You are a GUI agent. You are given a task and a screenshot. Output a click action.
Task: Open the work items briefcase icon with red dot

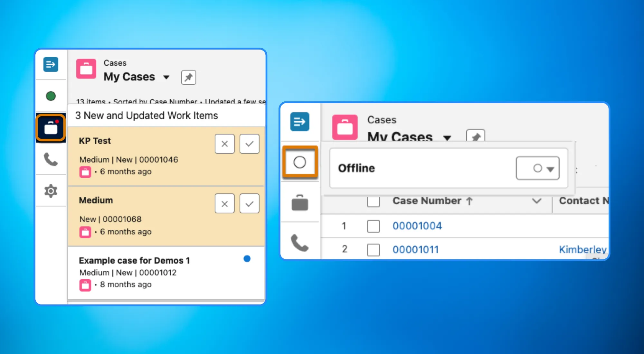51,128
